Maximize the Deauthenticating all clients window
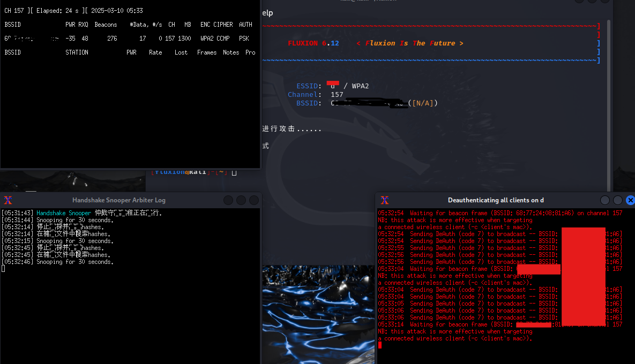Viewport: 635px width, 364px height. coord(618,200)
